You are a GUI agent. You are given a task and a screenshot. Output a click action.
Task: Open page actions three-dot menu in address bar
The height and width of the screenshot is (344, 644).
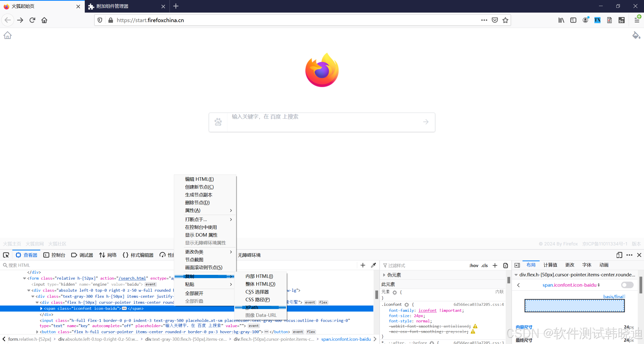pos(484,20)
